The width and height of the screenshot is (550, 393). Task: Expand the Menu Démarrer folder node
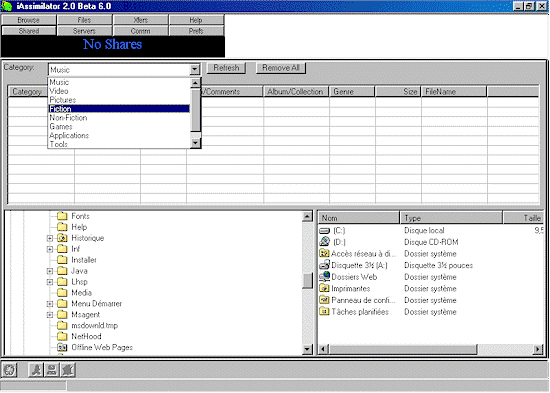50,304
